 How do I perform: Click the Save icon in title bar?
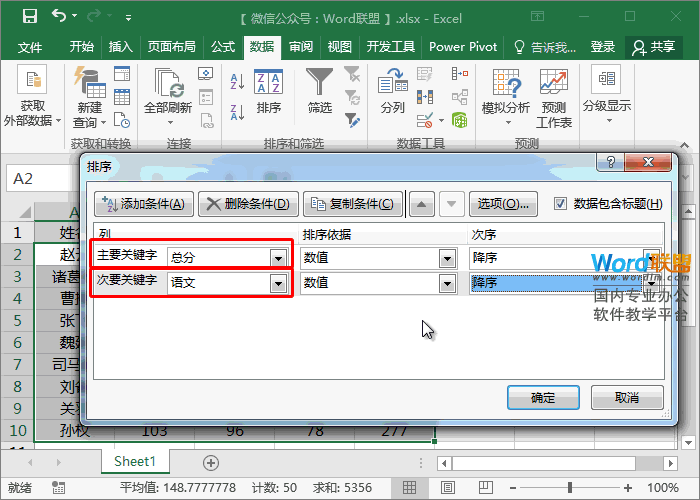tap(29, 16)
